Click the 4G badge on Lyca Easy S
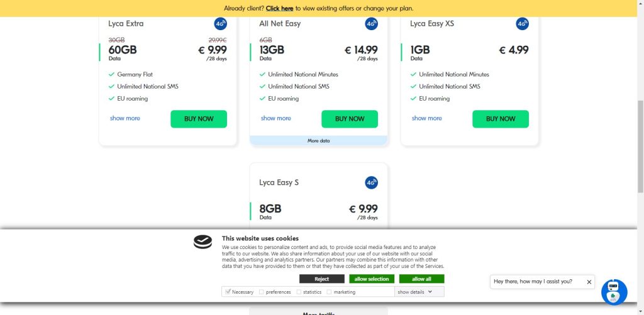 pyautogui.click(x=371, y=183)
